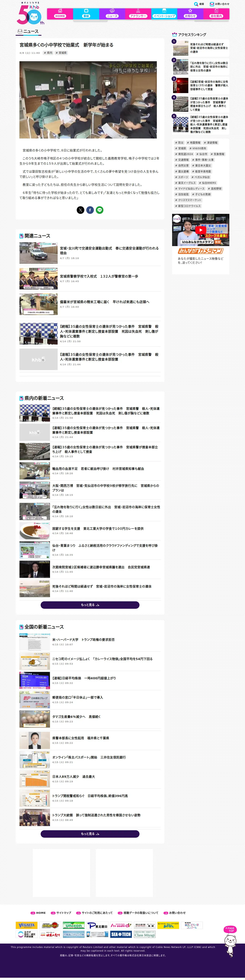This screenshot has width=245, height=980.
Task: Click もっと見る under 県内の新着ニュース
Action: pyautogui.click(x=90, y=605)
